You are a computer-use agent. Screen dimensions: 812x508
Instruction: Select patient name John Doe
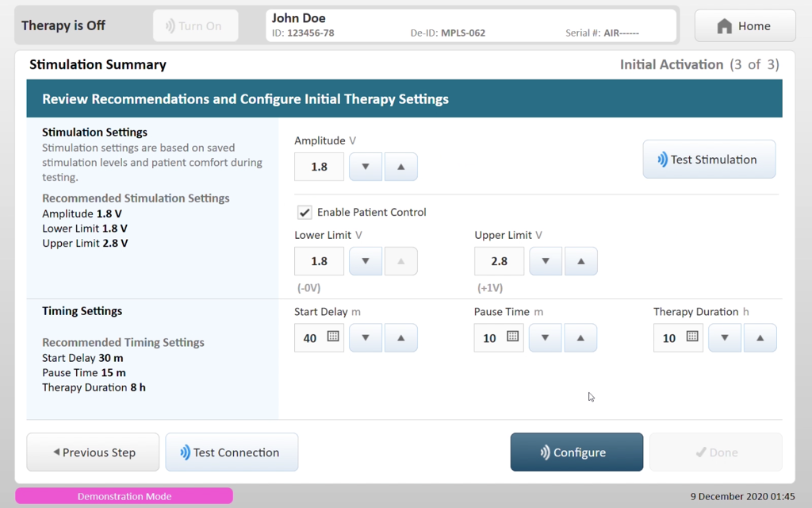point(299,18)
